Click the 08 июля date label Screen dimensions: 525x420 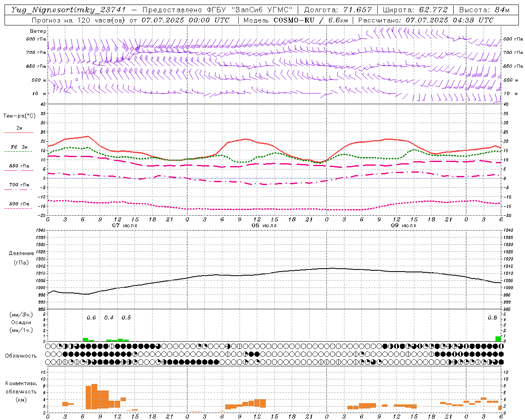pos(264,226)
